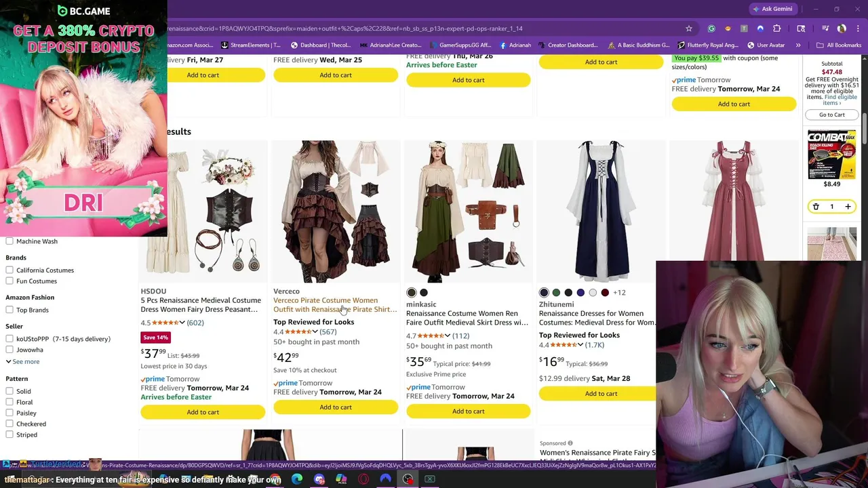Select the Jowowha seller checkbox
This screenshot has width=868, height=488.
click(9, 350)
